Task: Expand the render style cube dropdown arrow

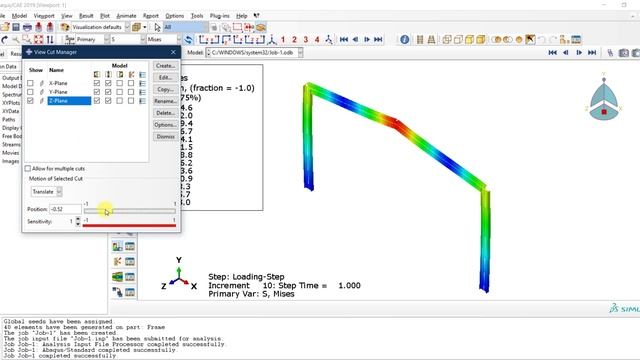Action: point(144,27)
